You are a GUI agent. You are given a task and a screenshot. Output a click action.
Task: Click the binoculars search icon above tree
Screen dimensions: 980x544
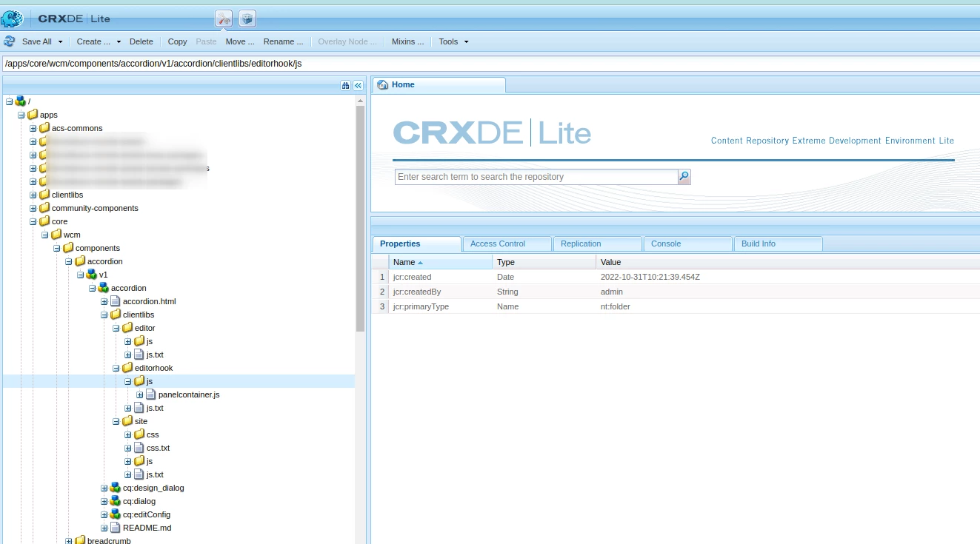click(x=345, y=85)
